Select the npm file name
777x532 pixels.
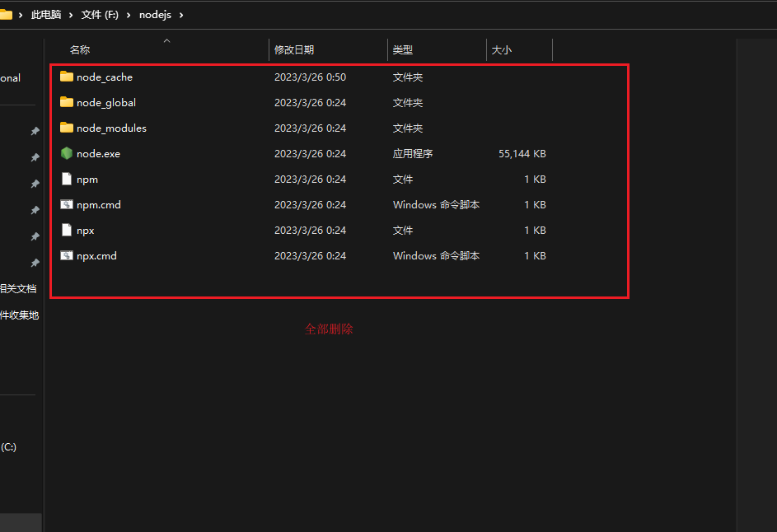click(87, 180)
